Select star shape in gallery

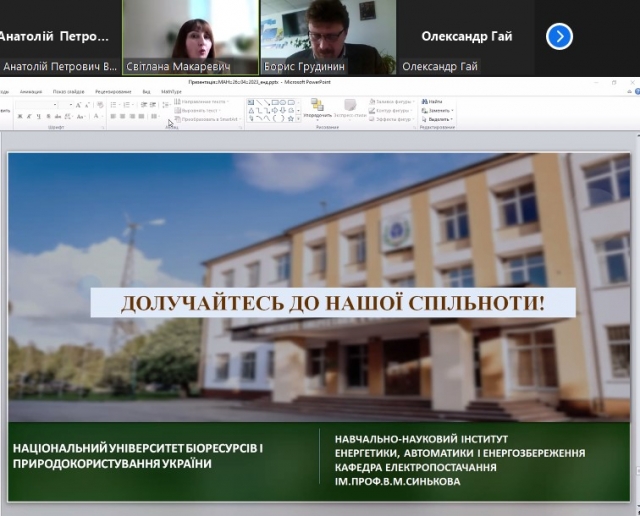pyautogui.click(x=291, y=119)
